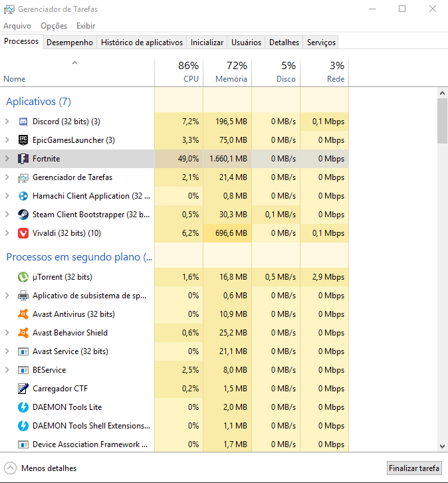Select the Aplicativos (7) group header

(x=39, y=102)
